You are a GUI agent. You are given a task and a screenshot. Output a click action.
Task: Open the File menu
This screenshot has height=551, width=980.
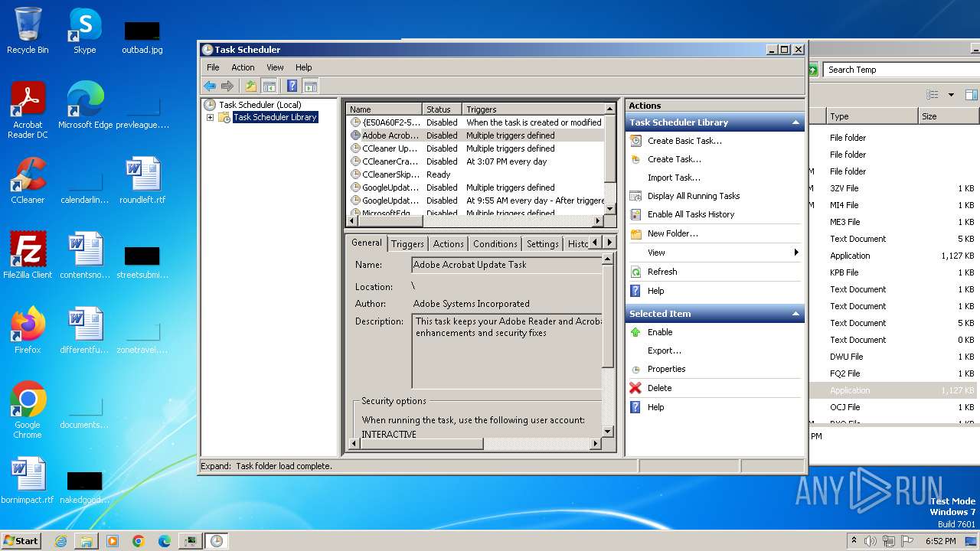pos(213,67)
